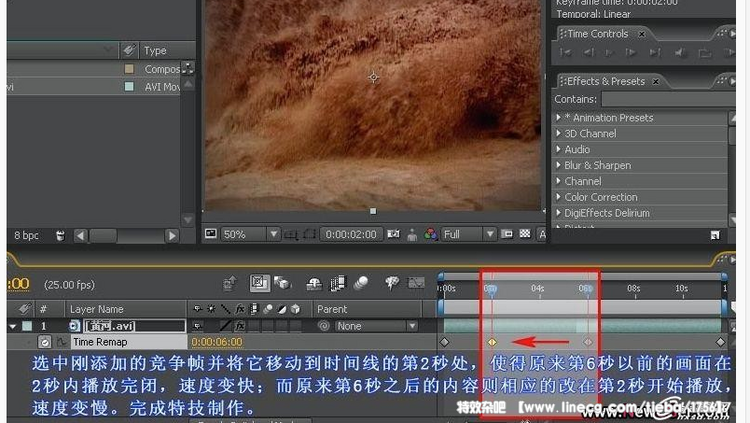
Task: Click the composition mini-flowchart icon
Action: pos(230,283)
